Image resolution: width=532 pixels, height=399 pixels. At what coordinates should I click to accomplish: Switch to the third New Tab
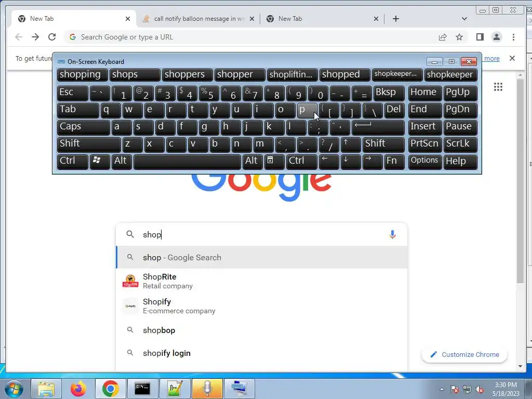[x=322, y=19]
